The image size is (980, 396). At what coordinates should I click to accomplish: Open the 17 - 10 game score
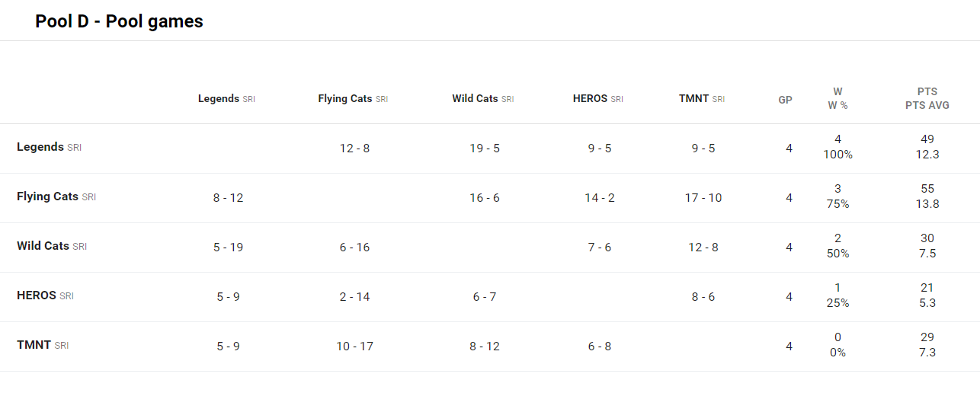[703, 198]
